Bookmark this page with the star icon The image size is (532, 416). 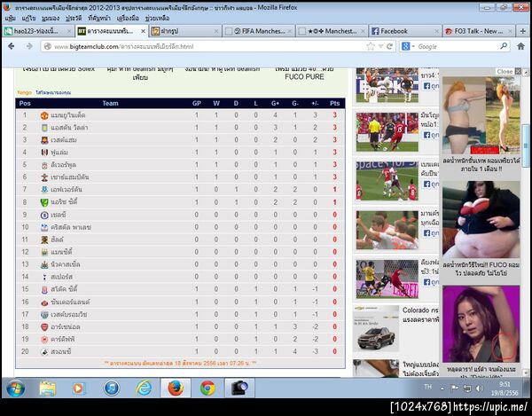tap(371, 46)
